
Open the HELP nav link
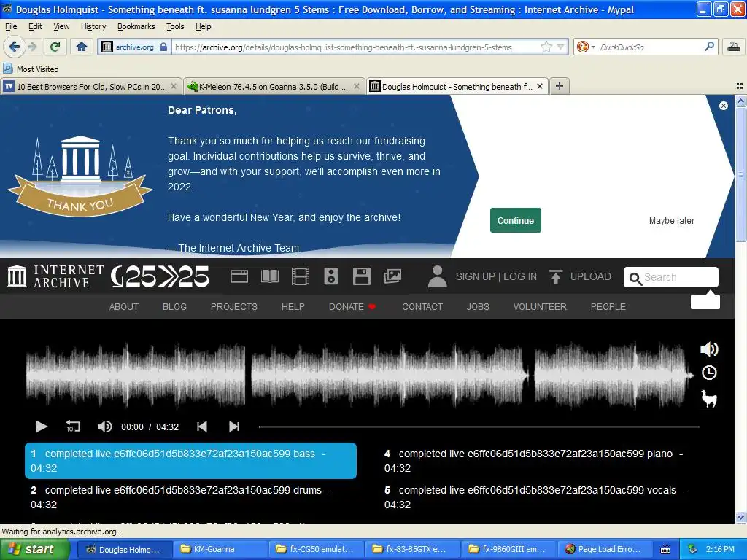(x=293, y=307)
